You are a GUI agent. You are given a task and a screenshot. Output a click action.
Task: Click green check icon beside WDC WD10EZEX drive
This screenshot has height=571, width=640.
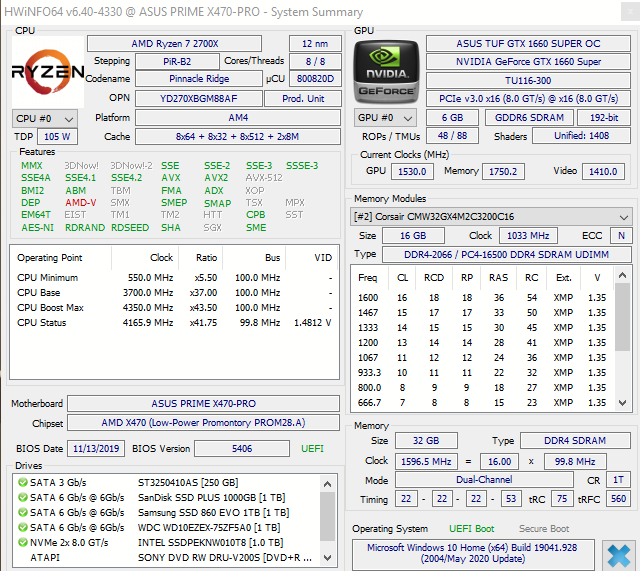(x=22, y=527)
